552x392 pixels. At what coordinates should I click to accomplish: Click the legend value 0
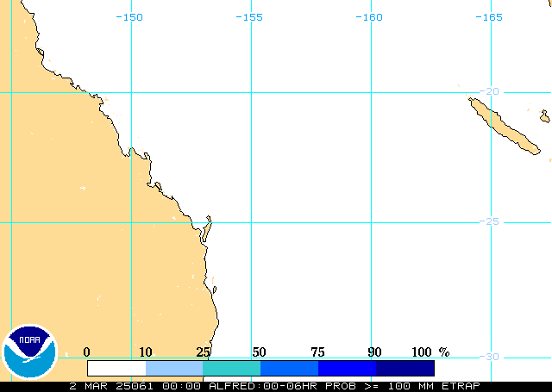86,352
